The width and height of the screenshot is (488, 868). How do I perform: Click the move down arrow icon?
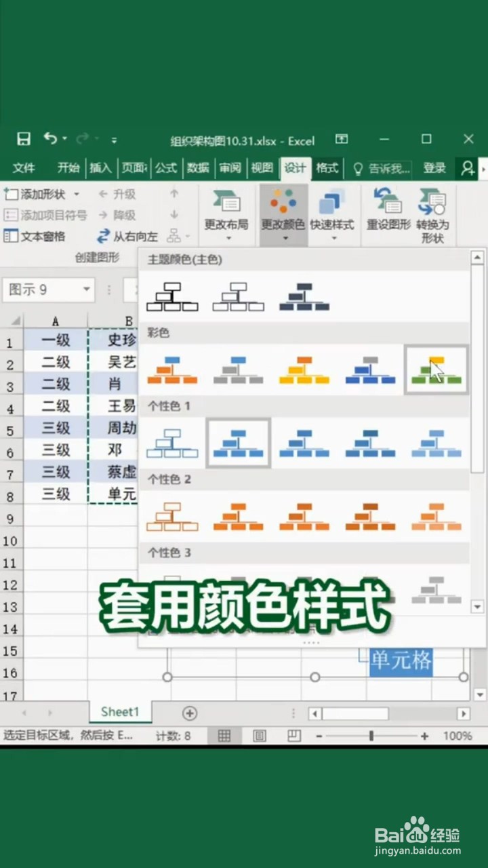[174, 215]
